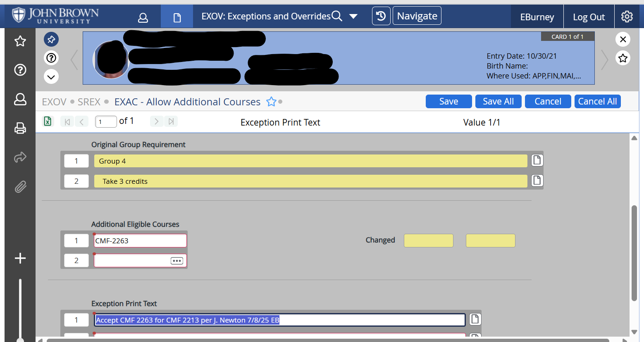Open ellipsis lookup in course row 2
Image resolution: width=644 pixels, height=342 pixels.
coord(177,261)
